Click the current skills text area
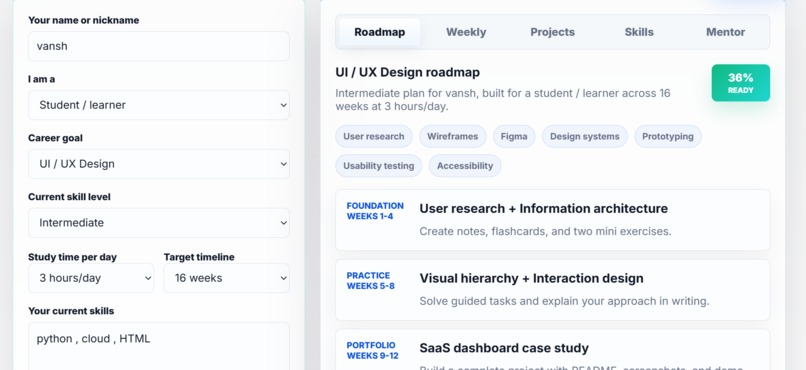The image size is (806, 370). point(159,346)
